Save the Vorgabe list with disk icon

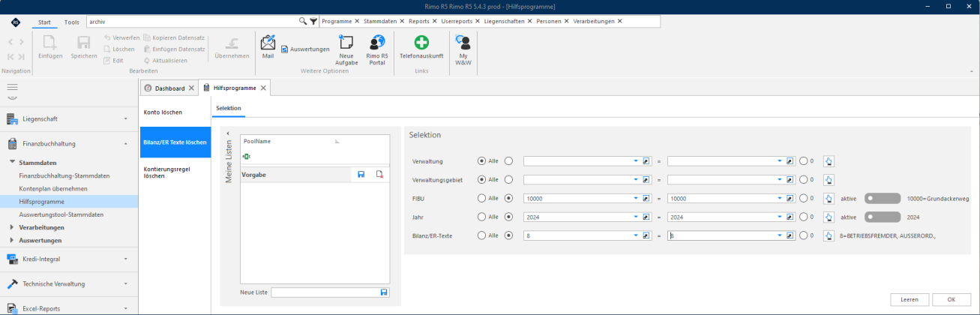coord(361,175)
